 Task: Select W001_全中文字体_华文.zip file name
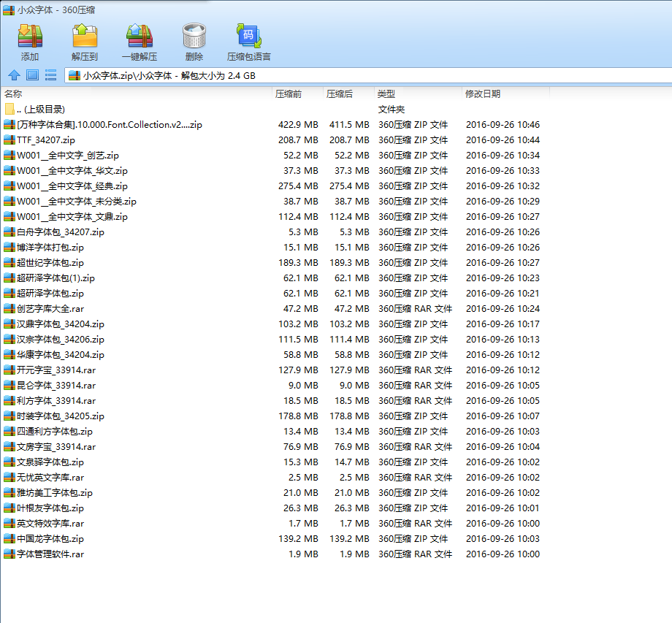pyautogui.click(x=72, y=171)
